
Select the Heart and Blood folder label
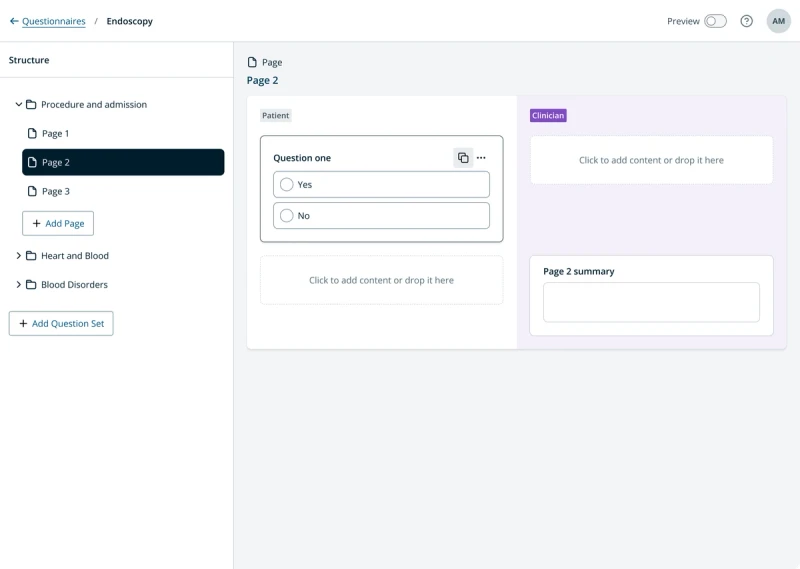[75, 256]
